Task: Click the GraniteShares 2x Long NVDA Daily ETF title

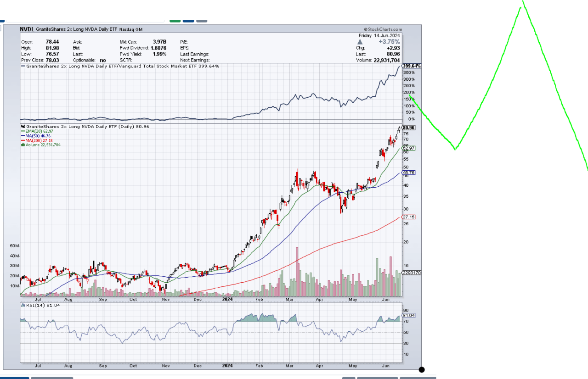Action: (76, 29)
